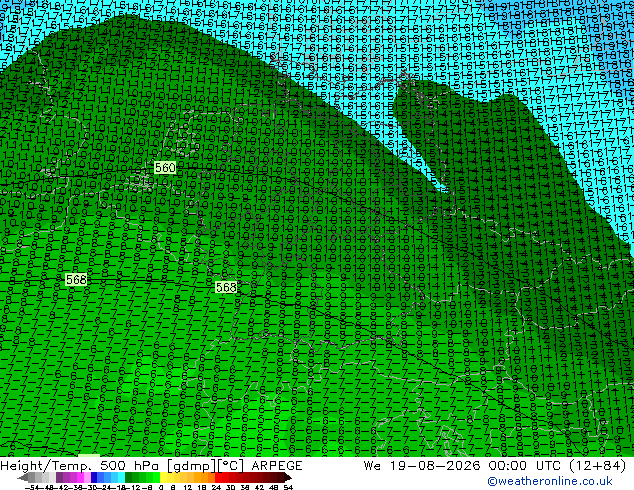Open the weatheronline.co.uk copyright link
Screen dimensions: 634x490
tap(550, 481)
